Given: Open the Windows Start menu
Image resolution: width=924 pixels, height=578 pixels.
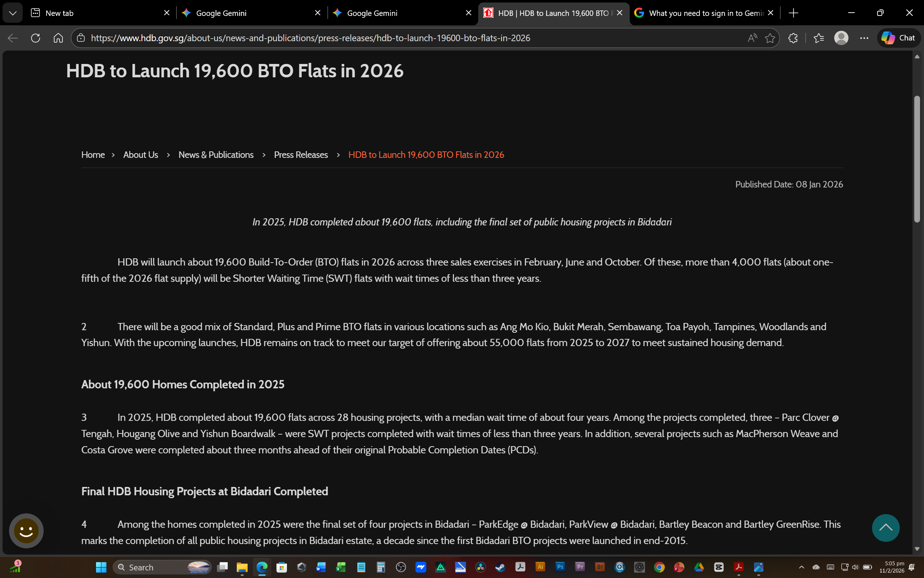Looking at the screenshot, I should [101, 567].
